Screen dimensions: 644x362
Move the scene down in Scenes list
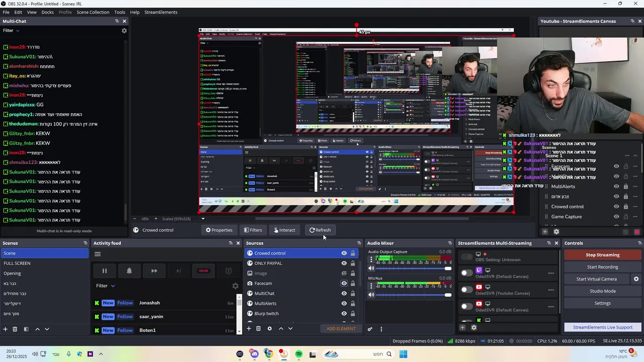pos(47,329)
